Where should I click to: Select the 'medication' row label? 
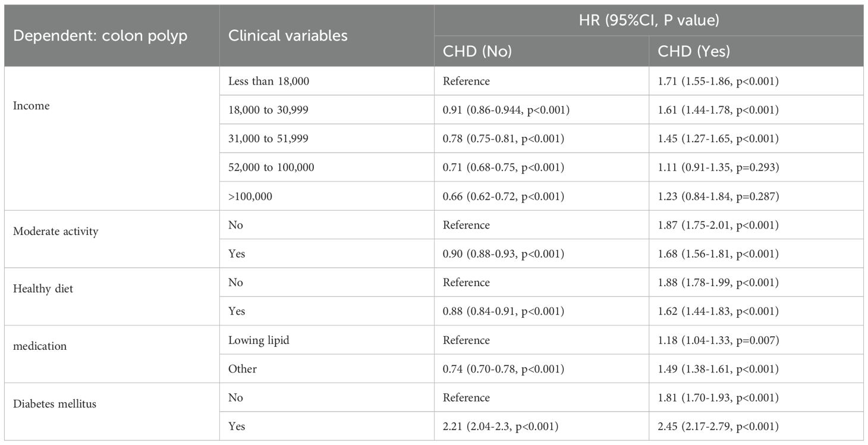tap(39, 346)
